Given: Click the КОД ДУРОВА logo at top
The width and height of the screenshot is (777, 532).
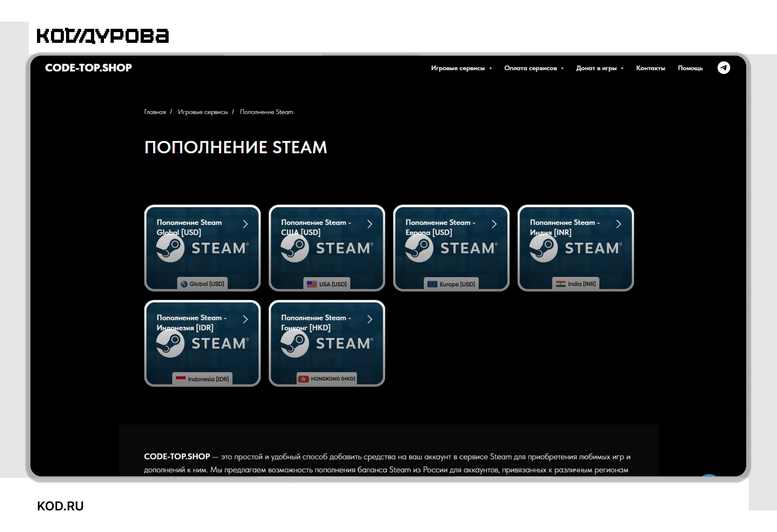Looking at the screenshot, I should click(x=103, y=36).
